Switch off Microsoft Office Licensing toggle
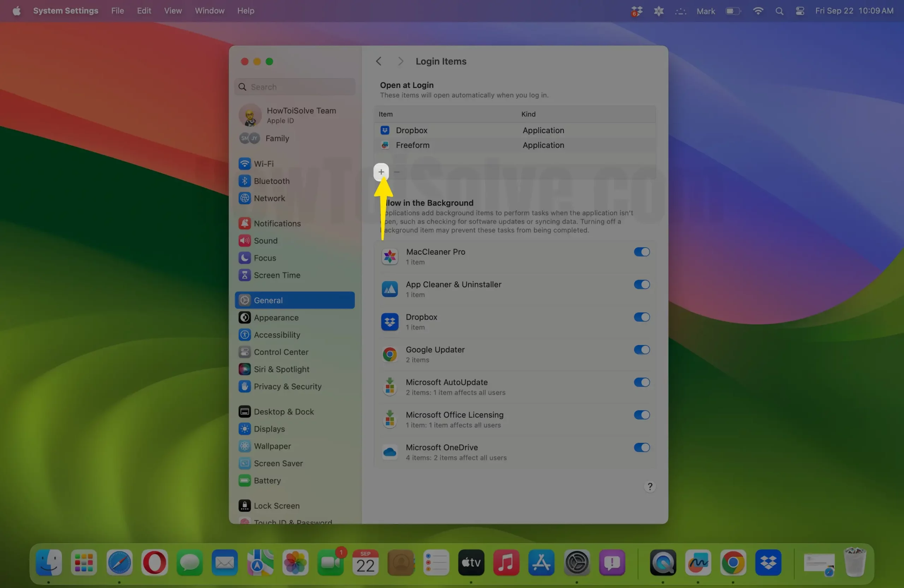 pyautogui.click(x=642, y=415)
